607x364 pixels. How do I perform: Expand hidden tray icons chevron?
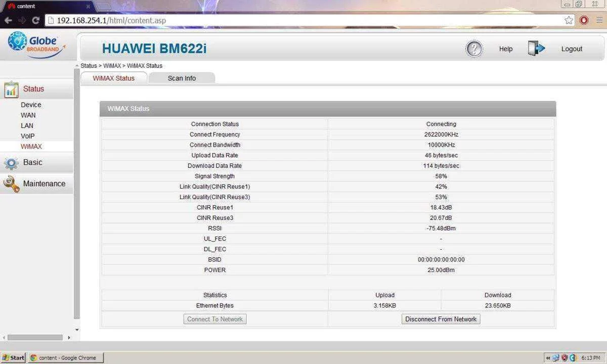[x=548, y=358]
